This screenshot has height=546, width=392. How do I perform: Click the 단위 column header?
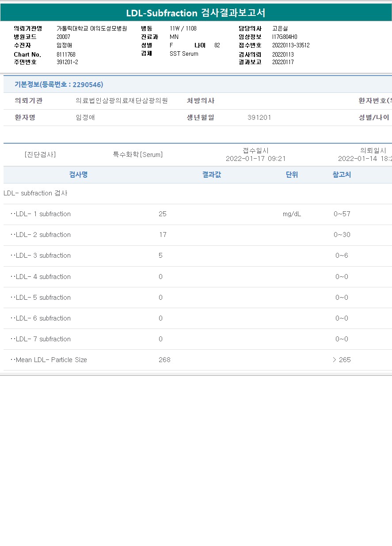point(292,175)
